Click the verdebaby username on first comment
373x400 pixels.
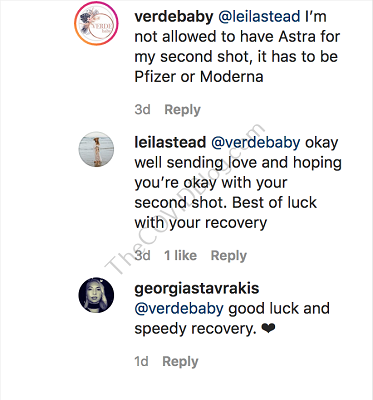174,16
